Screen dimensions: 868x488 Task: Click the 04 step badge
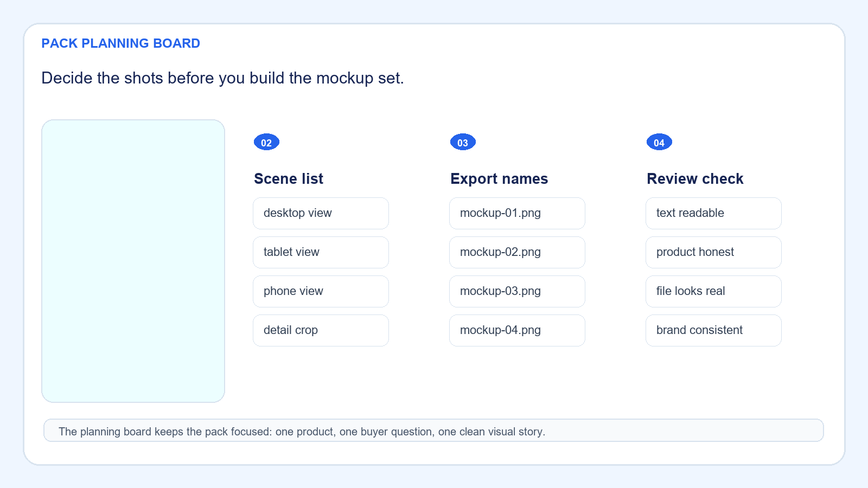click(659, 142)
